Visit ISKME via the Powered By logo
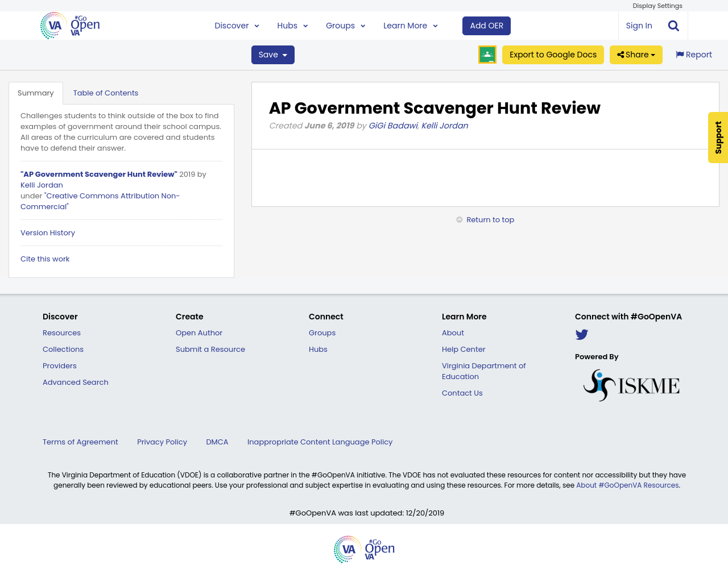Screen dimensions: 728x582 coord(630,384)
